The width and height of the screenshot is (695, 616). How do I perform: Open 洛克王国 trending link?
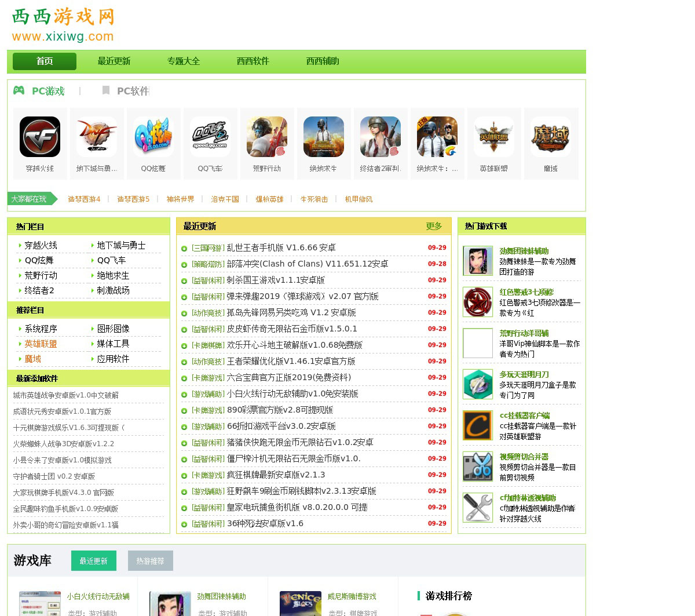coord(225,199)
